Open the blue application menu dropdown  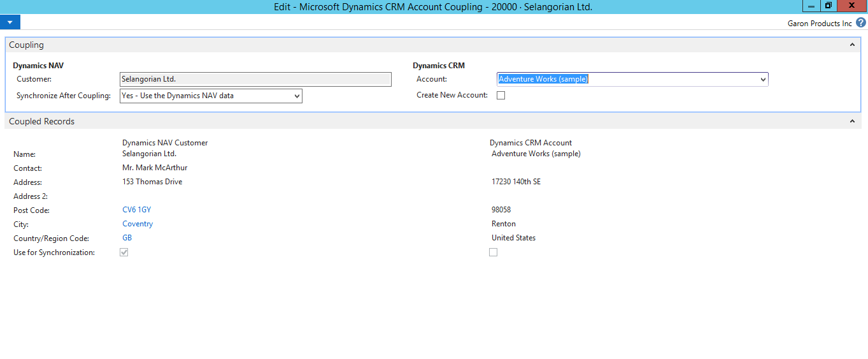coord(10,22)
